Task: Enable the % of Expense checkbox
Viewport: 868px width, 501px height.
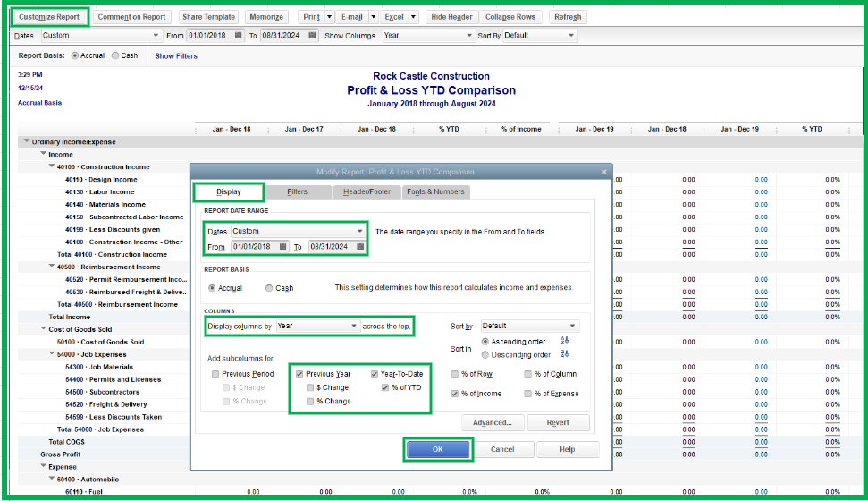Action: click(527, 394)
